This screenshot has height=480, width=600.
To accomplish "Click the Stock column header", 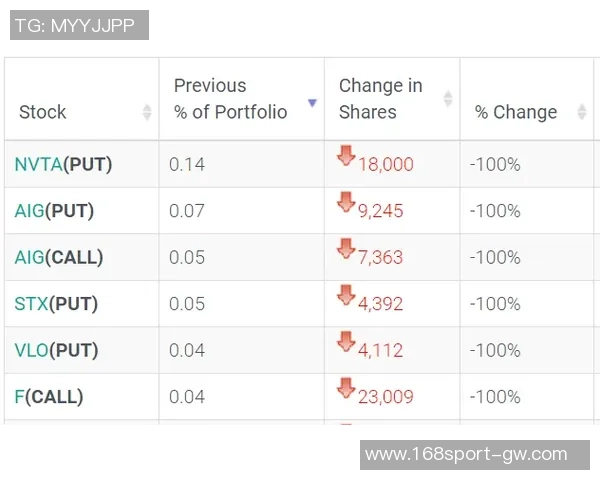I will click(x=43, y=112).
